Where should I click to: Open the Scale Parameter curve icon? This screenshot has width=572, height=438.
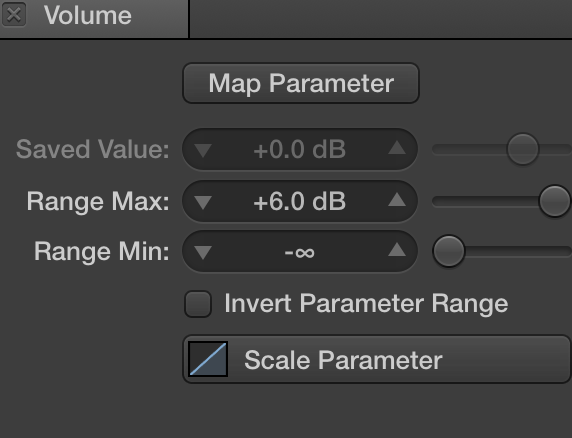click(x=208, y=359)
